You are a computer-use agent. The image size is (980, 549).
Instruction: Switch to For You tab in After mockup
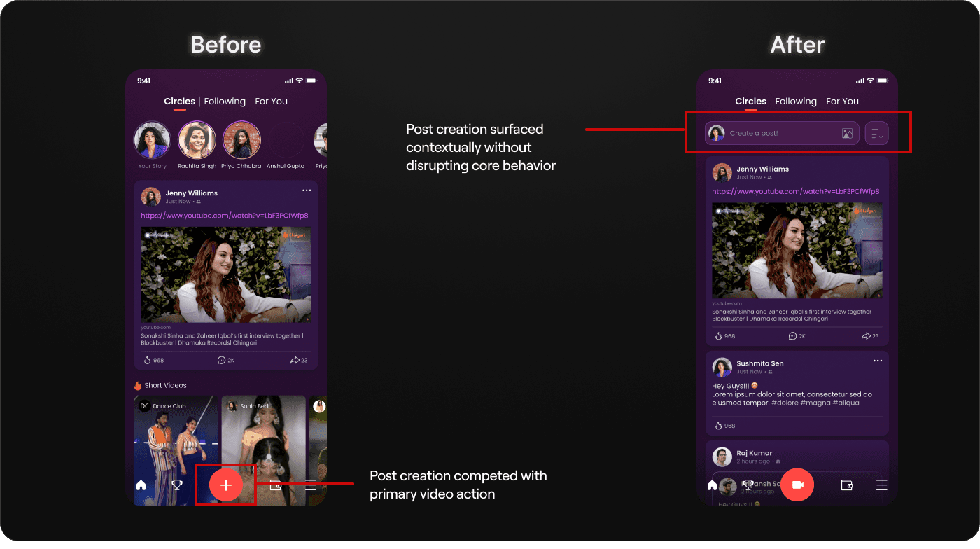(843, 102)
